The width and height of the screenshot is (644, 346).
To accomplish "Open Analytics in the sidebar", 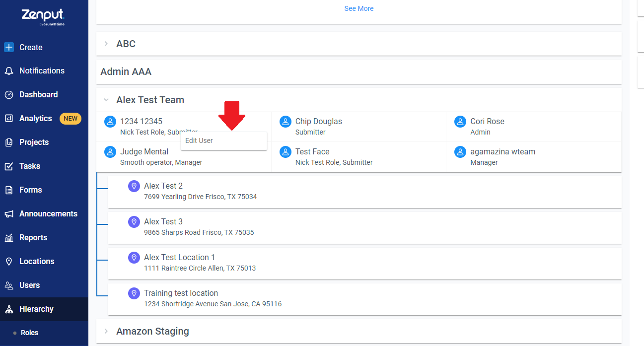I will [x=35, y=119].
